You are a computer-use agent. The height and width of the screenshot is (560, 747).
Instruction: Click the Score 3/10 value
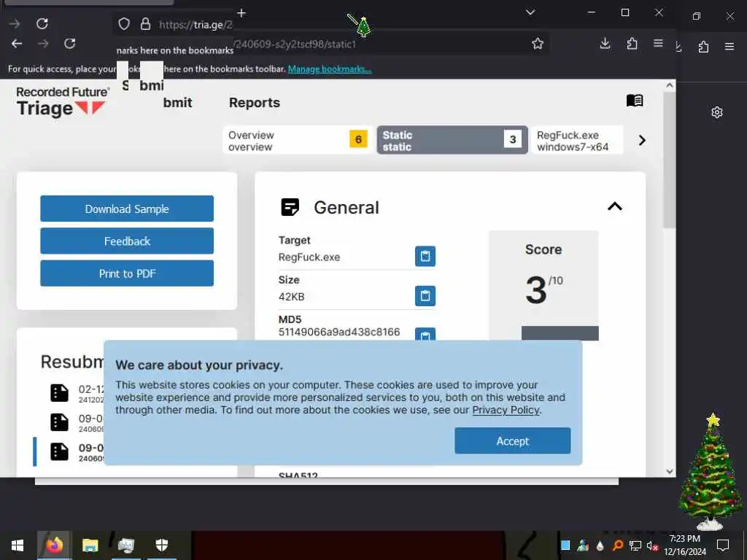pos(543,289)
